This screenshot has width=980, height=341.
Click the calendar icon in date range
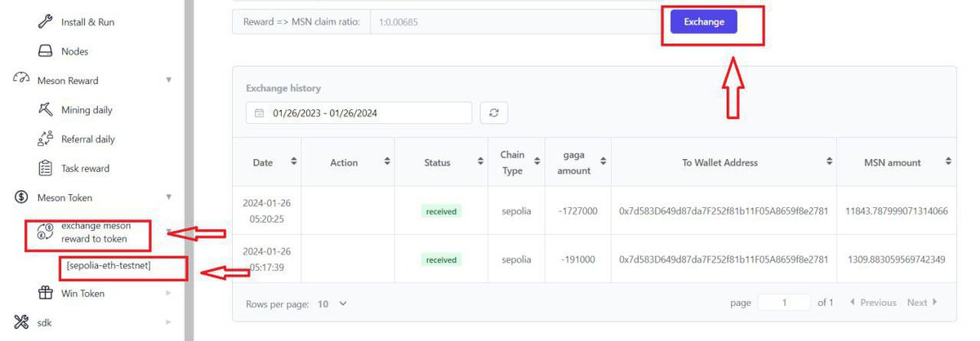(260, 113)
